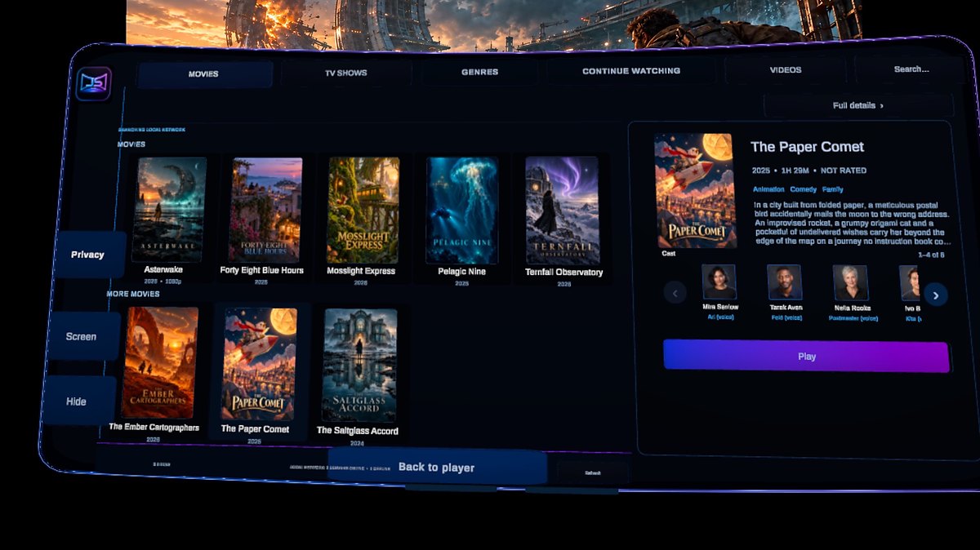Click '1–4 of 6' cast counter
Screen dimensions: 980x550
click(931, 255)
